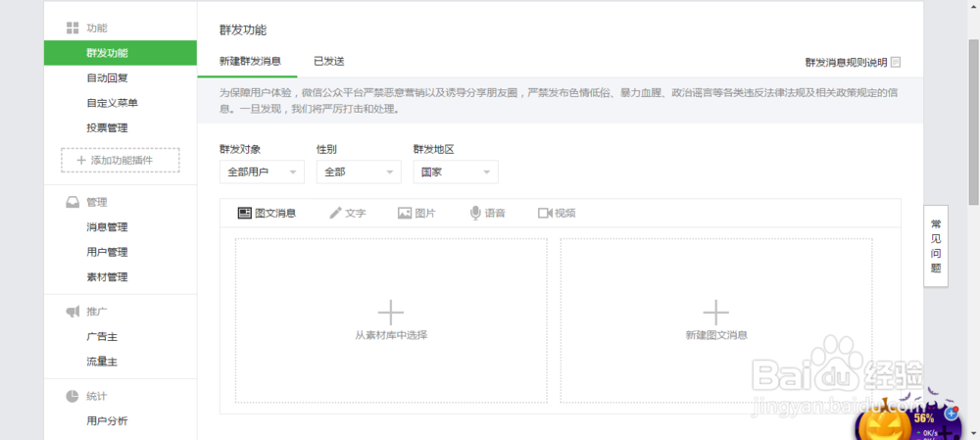The image size is (980, 440).
Task: Click the 推广 megaphone icon in sidebar
Action: (x=73, y=312)
